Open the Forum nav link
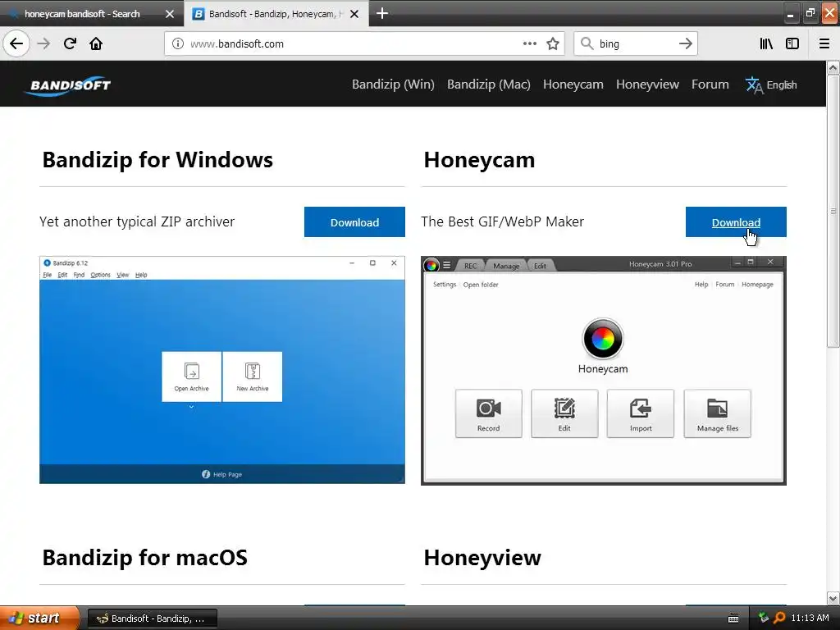Image resolution: width=840 pixels, height=630 pixels. (x=710, y=84)
